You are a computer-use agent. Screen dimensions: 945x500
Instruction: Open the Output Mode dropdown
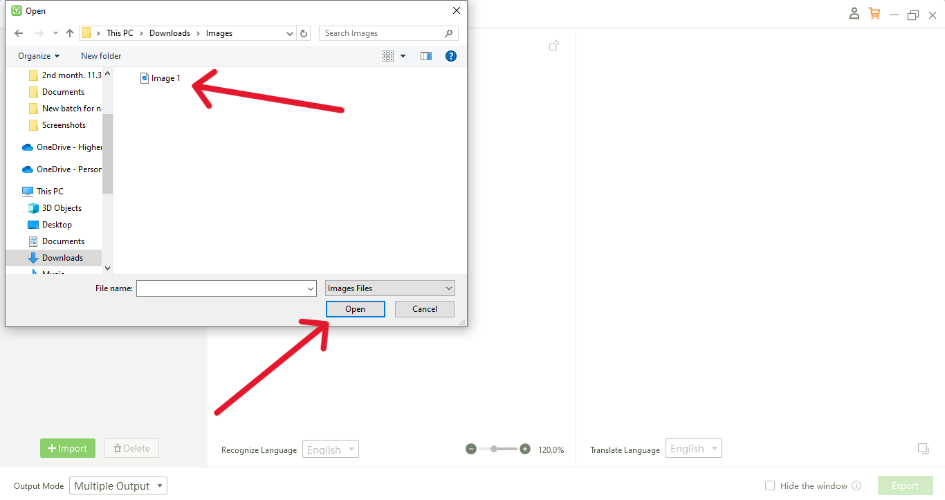[118, 486]
